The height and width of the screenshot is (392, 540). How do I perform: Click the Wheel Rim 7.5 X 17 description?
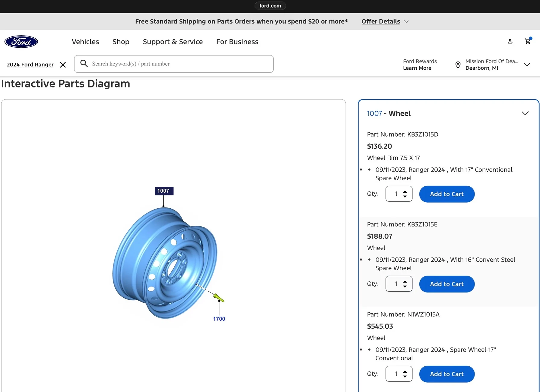click(393, 158)
